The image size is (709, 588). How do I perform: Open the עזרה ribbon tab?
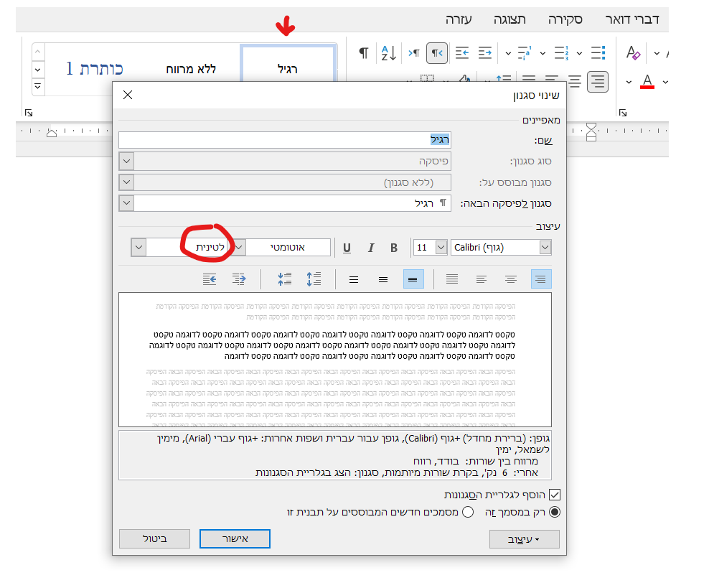459,19
